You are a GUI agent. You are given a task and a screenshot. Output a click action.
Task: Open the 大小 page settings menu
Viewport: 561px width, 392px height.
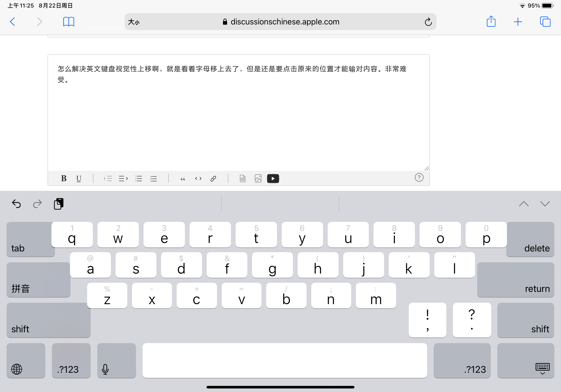click(x=134, y=22)
